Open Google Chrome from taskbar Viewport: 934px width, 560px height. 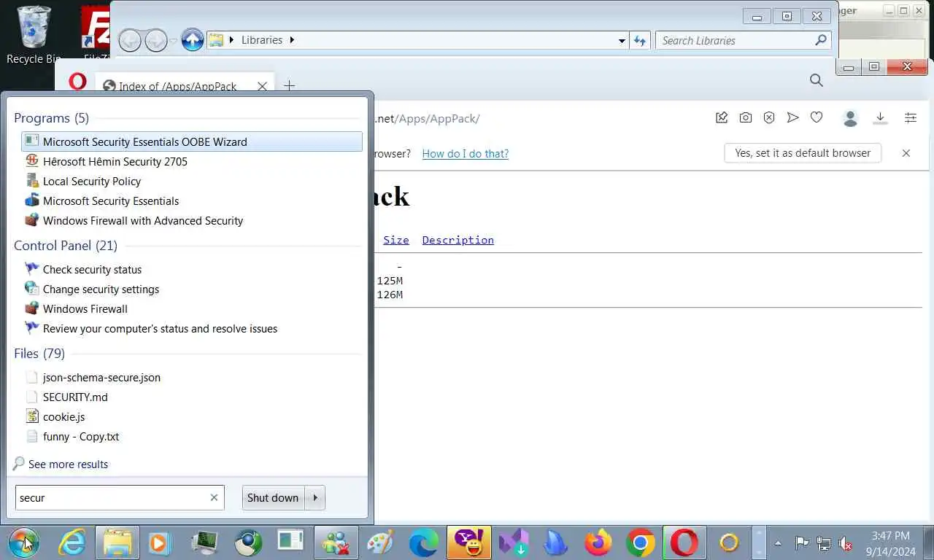point(641,542)
